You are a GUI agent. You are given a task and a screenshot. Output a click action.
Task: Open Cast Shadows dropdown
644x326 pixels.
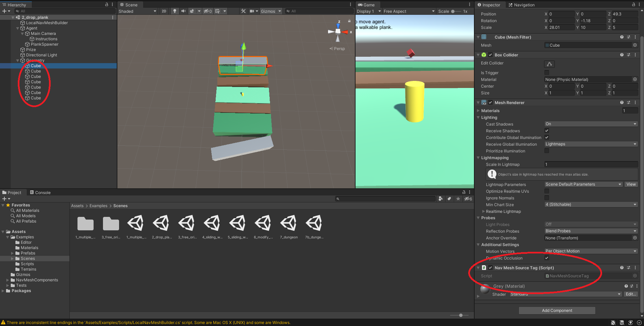click(x=591, y=124)
